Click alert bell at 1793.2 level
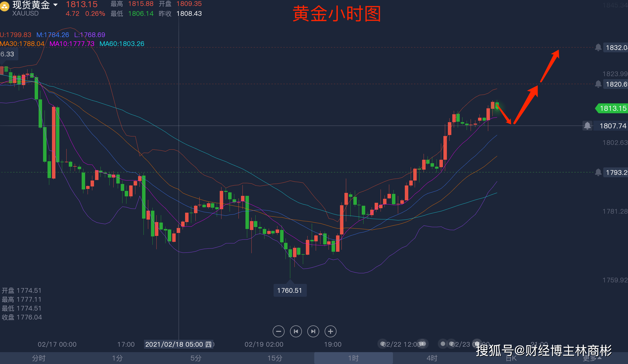 point(598,172)
